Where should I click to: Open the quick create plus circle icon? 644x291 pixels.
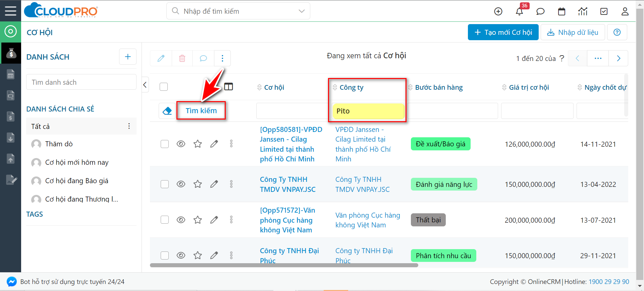coord(498,11)
